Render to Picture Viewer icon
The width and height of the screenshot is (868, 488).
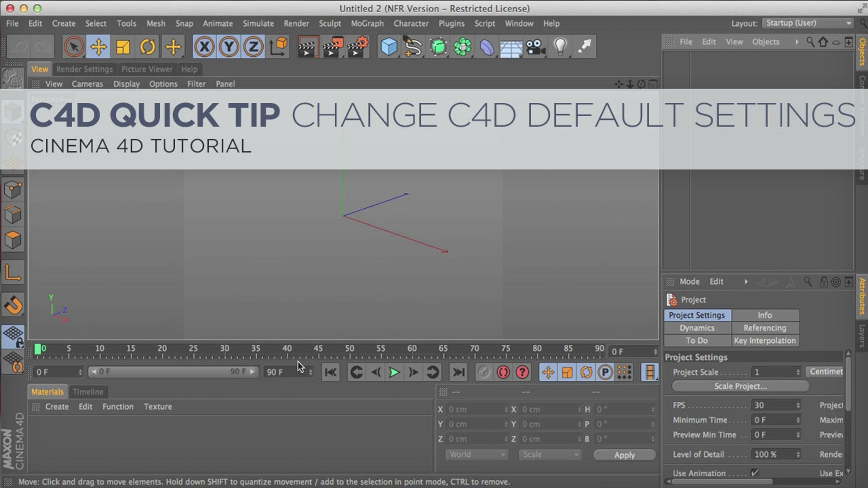point(332,47)
